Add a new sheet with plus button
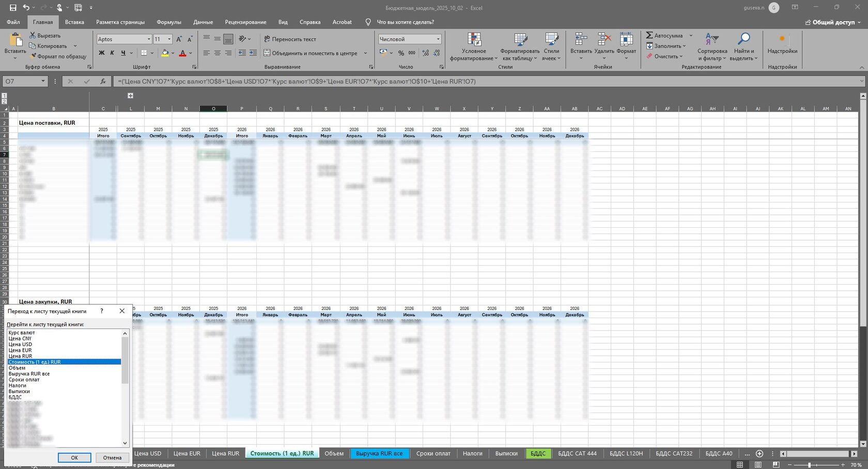868x469 pixels. 759,454
